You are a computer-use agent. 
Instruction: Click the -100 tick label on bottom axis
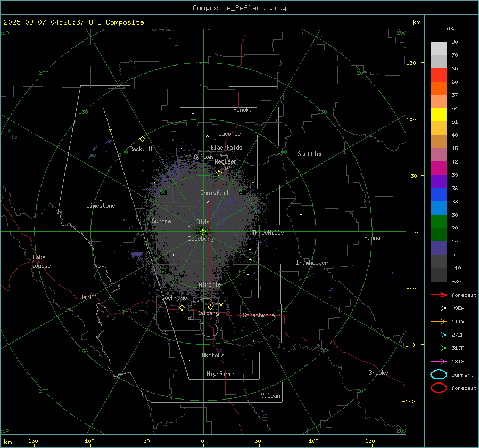[88, 441]
